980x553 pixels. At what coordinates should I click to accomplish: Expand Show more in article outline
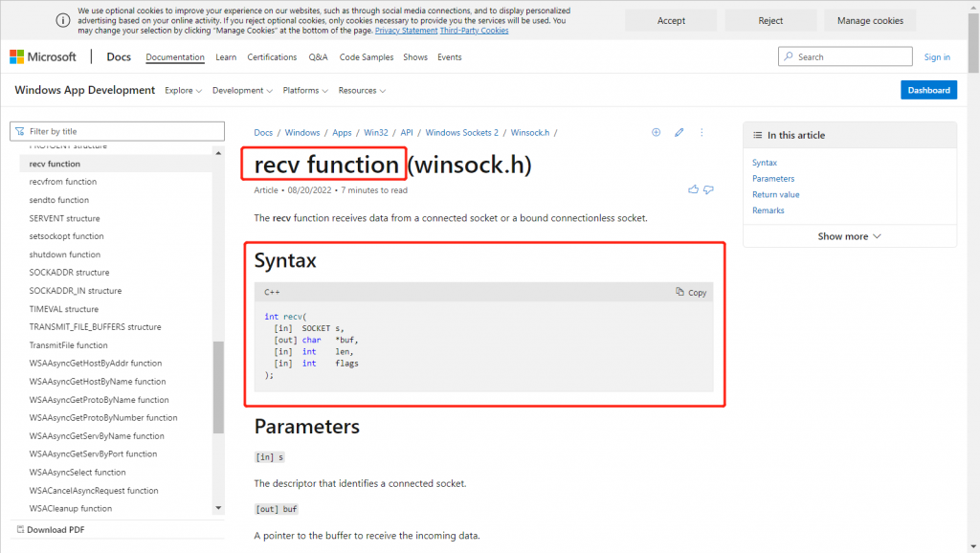tap(849, 236)
